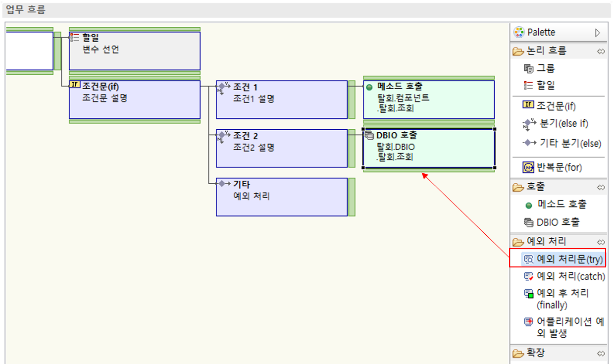Select the 기타 분기(else) palette tool
614x364 pixels.
pyautogui.click(x=563, y=143)
